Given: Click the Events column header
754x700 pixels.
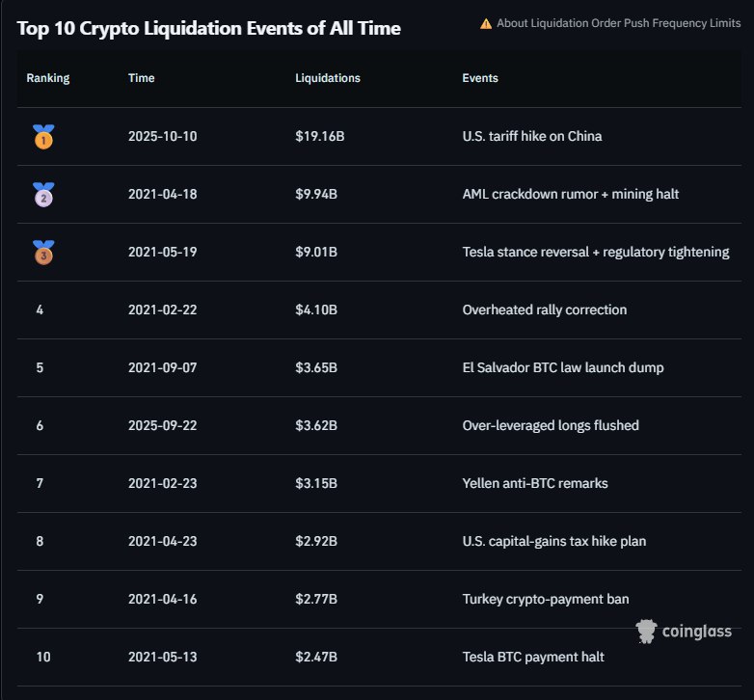Looking at the screenshot, I should (x=480, y=78).
